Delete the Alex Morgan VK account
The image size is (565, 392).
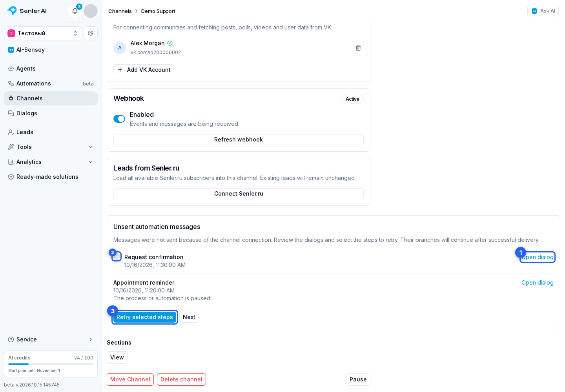[x=358, y=48]
